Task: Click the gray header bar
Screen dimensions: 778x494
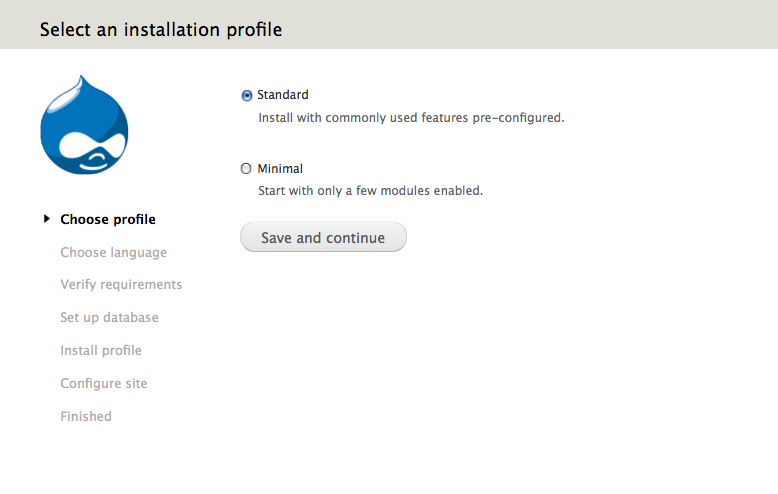Action: point(389,24)
